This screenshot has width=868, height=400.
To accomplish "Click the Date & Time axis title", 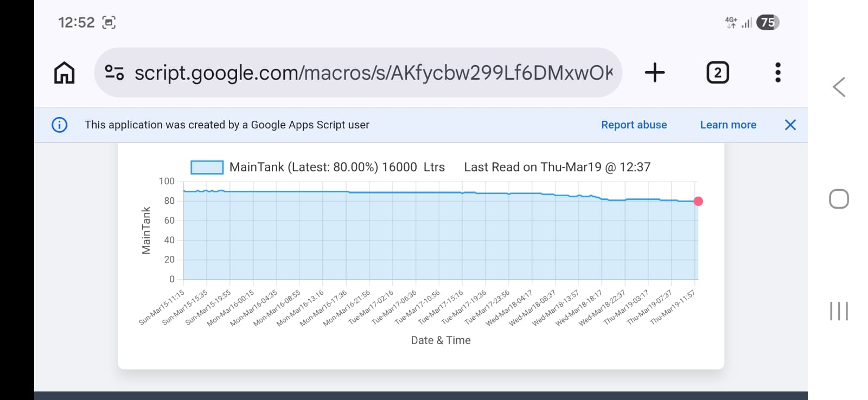I will point(441,340).
